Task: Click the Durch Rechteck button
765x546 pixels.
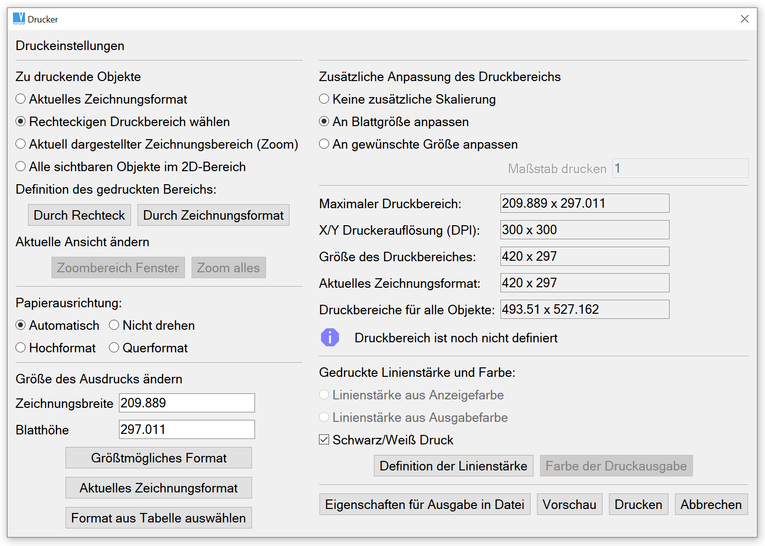Action: [79, 215]
